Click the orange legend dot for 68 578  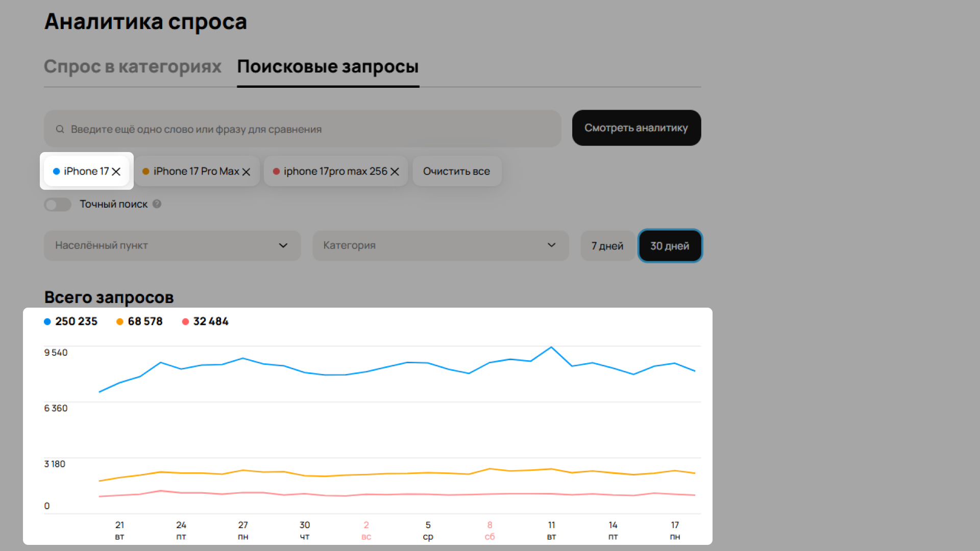(x=120, y=321)
